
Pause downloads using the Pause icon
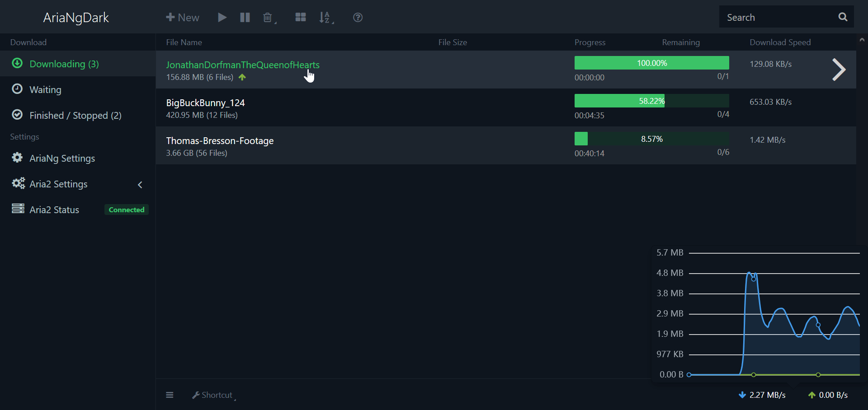[x=245, y=17]
